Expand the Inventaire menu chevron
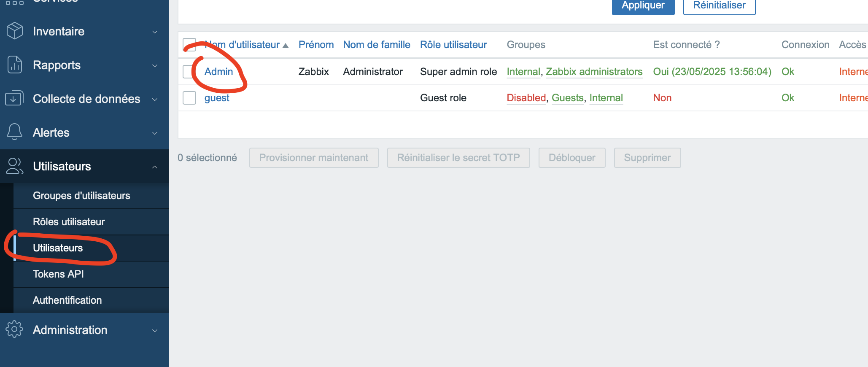 (155, 32)
